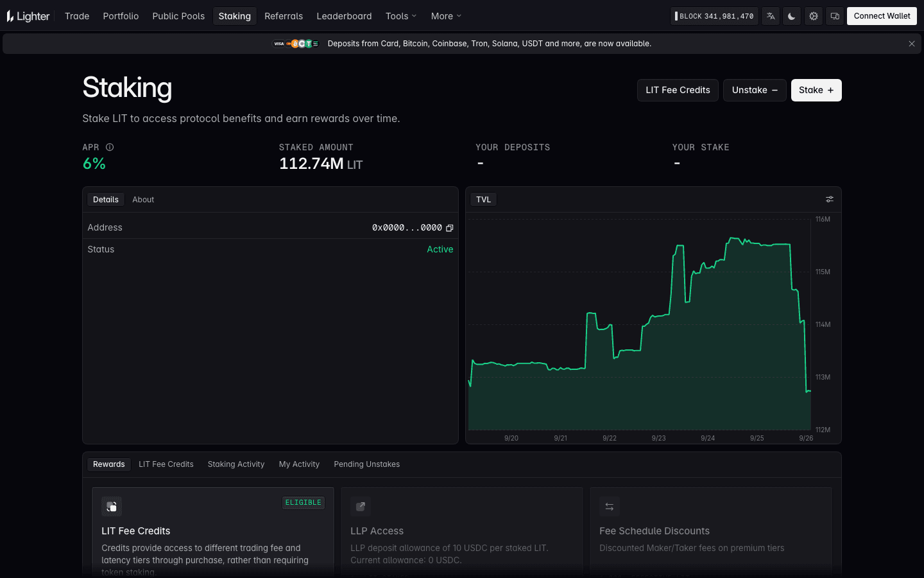This screenshot has width=924, height=578.
Task: Click the LLP Access card icon
Action: click(x=361, y=506)
